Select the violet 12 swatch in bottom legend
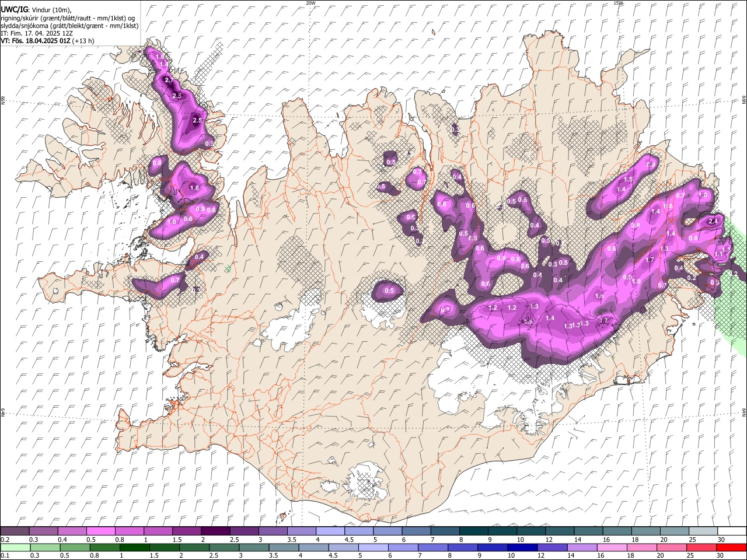This screenshot has width=747, height=560. (552, 548)
